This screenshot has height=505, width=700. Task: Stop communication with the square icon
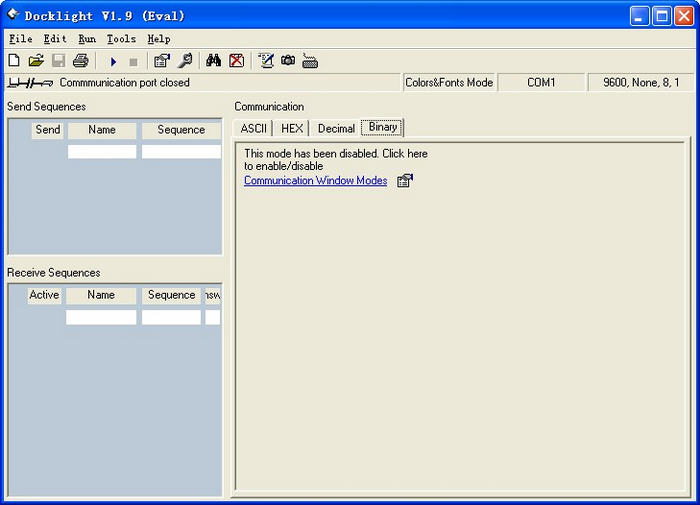coord(133,62)
